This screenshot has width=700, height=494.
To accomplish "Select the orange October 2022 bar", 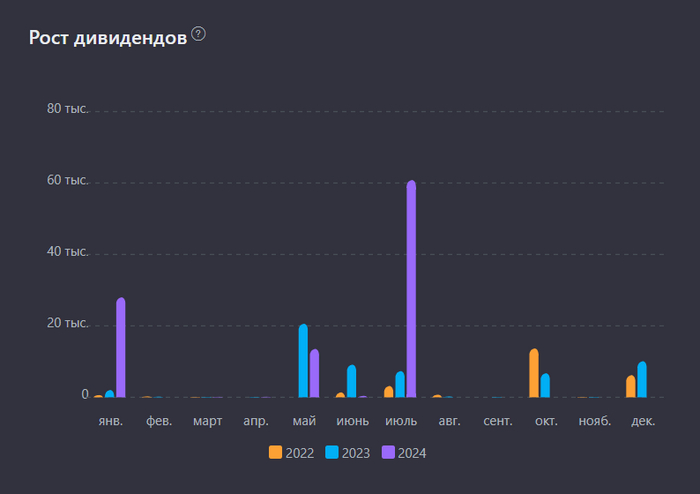I will 534,373.
